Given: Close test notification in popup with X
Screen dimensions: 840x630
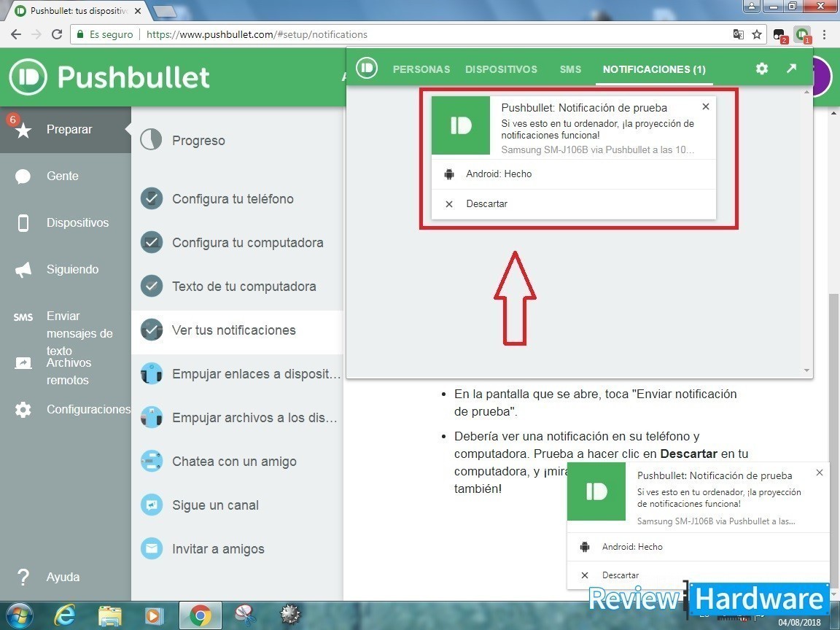Looking at the screenshot, I should click(706, 106).
